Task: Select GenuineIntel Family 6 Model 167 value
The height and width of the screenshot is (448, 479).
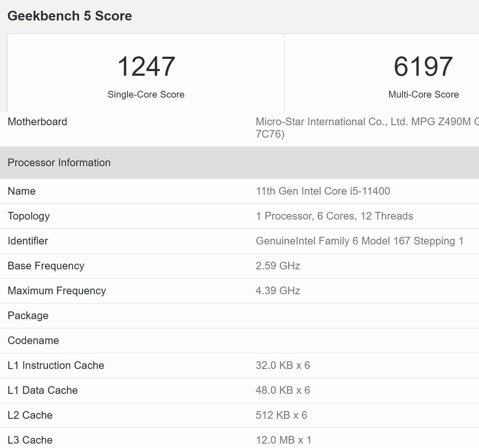Action: pyautogui.click(x=360, y=241)
